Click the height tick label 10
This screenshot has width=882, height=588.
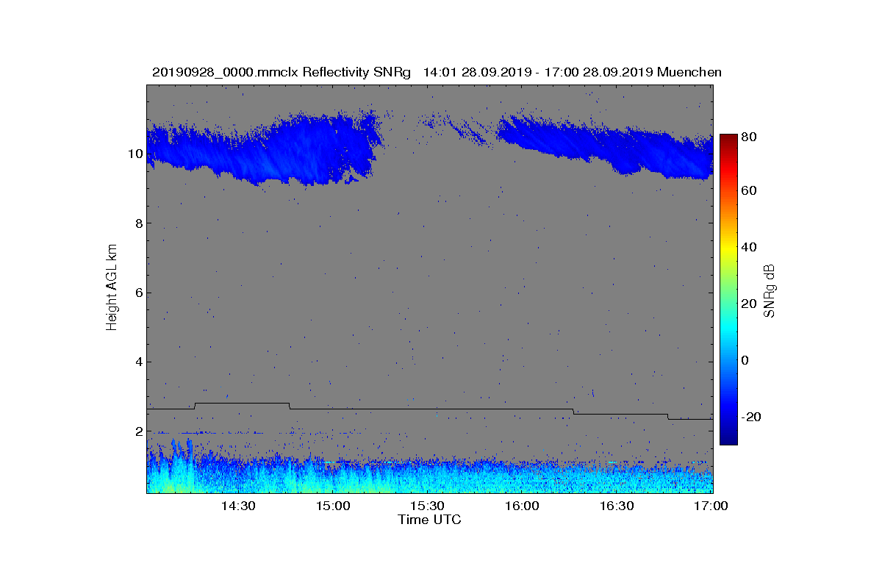pos(135,154)
